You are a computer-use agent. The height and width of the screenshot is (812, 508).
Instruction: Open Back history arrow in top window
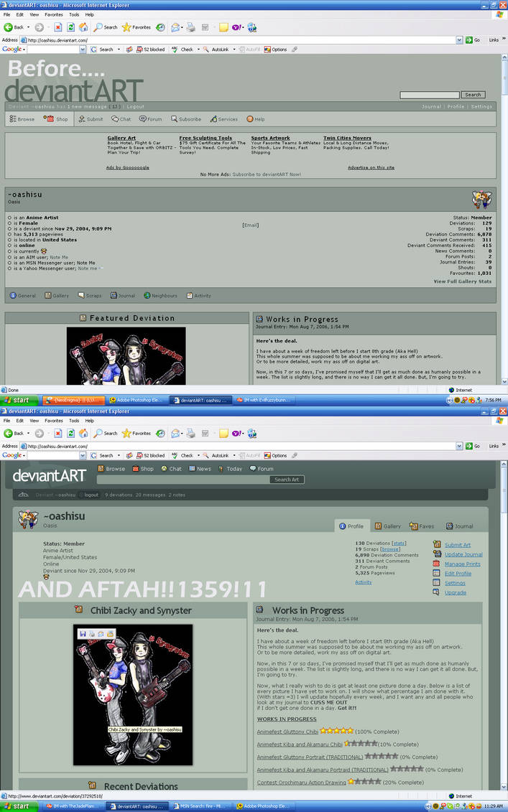pos(29,27)
